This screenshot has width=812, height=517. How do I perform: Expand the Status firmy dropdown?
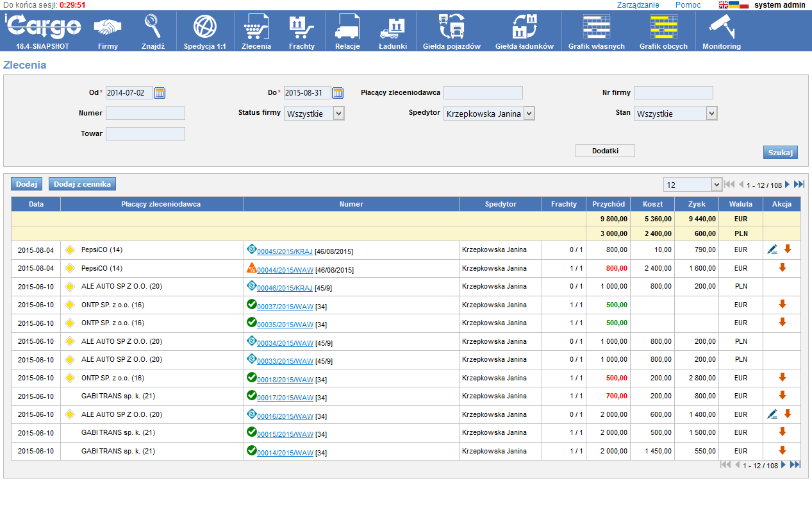point(314,114)
